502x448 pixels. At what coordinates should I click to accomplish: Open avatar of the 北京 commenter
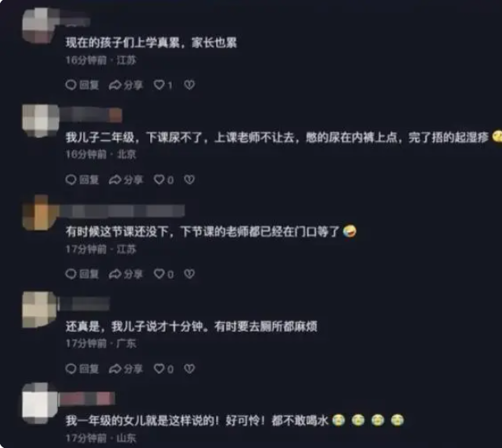[x=40, y=120]
